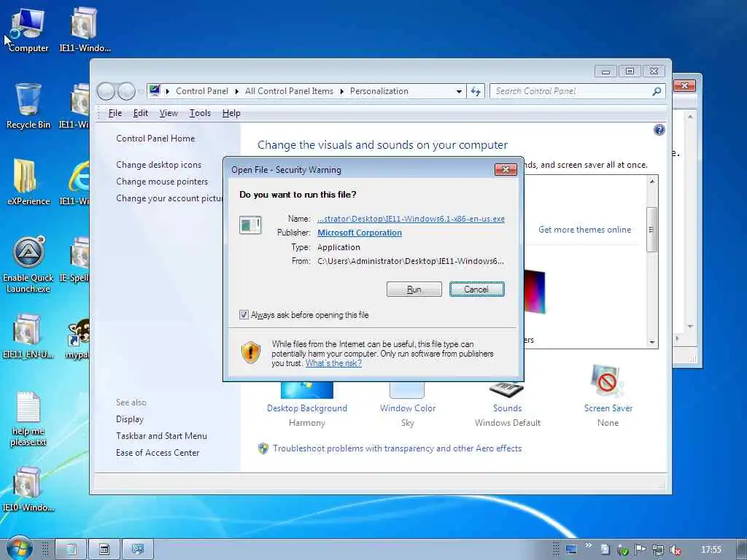Viewport: 747px width, 560px height.
Task: Open Window Color Sky setting
Action: click(407, 403)
